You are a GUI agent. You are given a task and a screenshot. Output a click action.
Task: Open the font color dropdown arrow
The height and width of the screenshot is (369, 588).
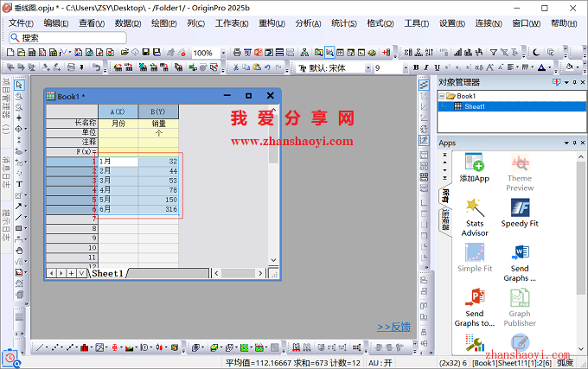(x=549, y=67)
